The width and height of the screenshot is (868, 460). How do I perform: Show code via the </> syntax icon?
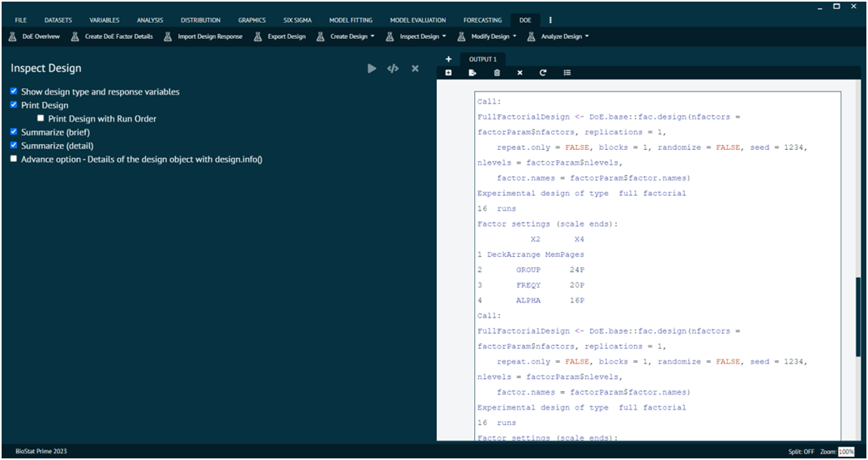[393, 69]
